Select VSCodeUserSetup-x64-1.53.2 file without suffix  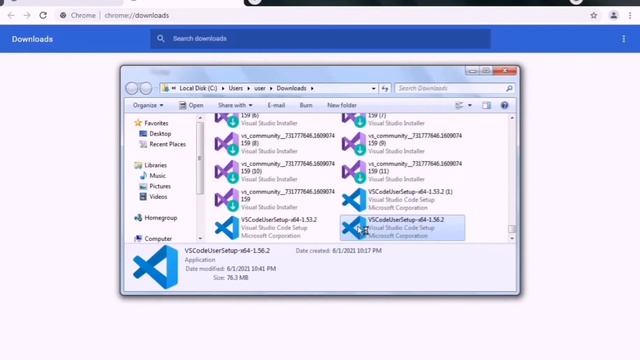(x=275, y=228)
